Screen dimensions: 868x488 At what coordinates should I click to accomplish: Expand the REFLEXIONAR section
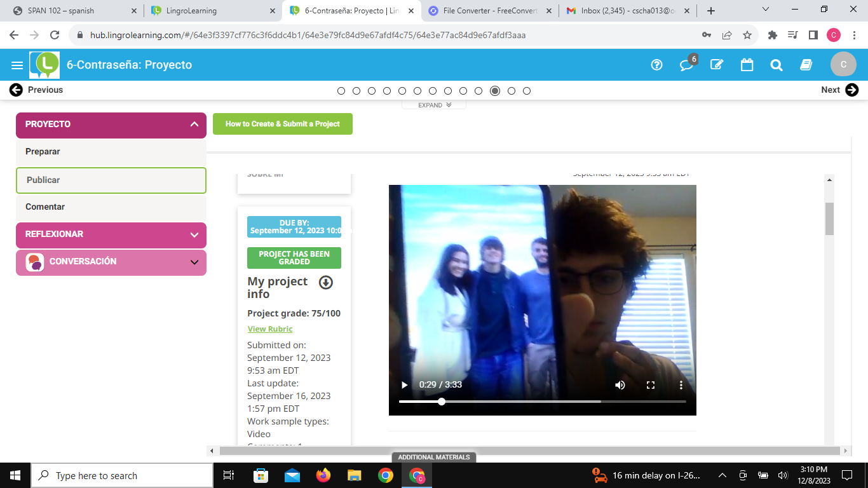tap(194, 234)
